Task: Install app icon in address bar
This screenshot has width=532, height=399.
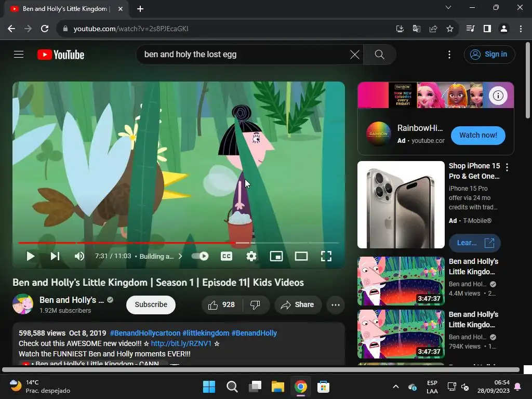Action: coord(400,29)
